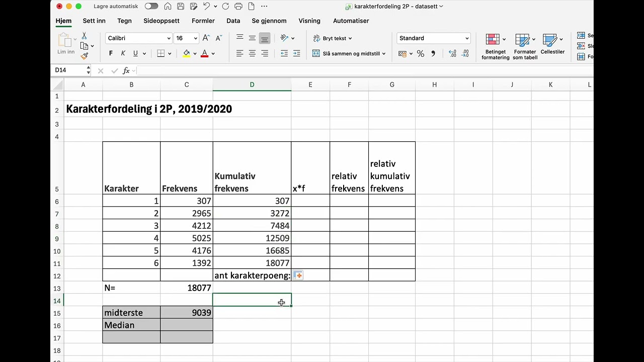This screenshot has height=362, width=644.
Task: Toggle the Lagre automatisk switch
Action: (x=151, y=7)
